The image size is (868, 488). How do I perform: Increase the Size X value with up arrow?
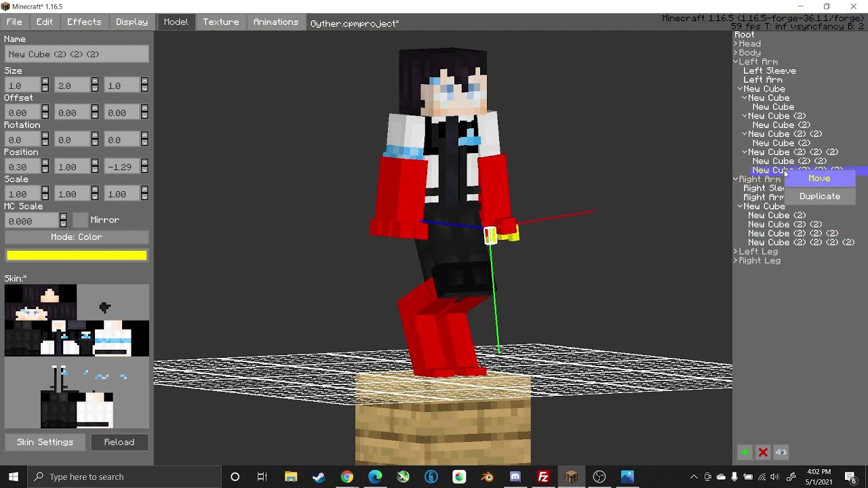pyautogui.click(x=45, y=82)
